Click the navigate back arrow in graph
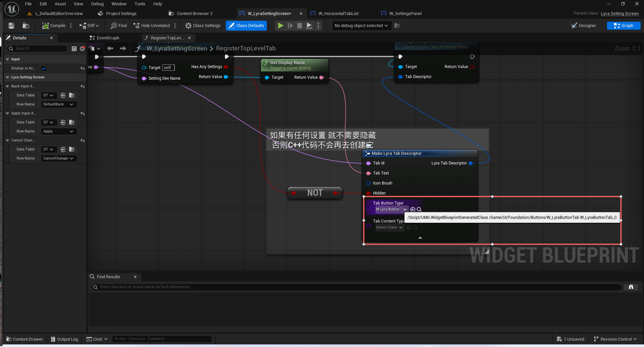Screen dimensions: 644x347 [x=110, y=49]
